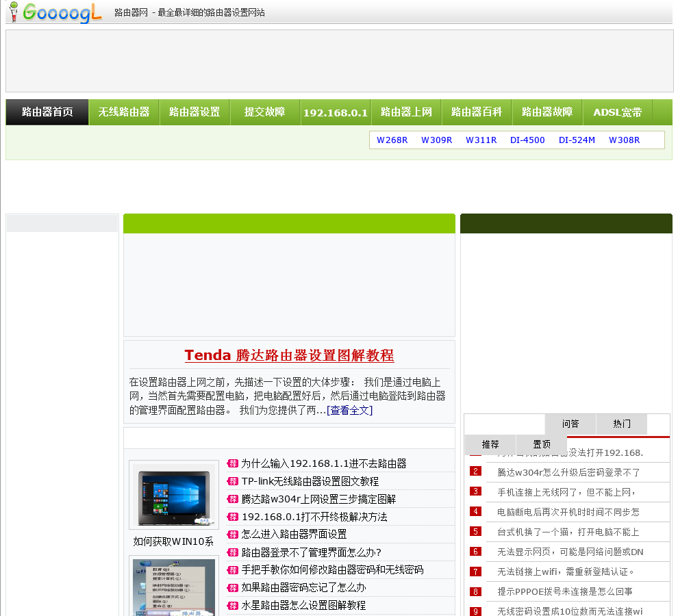Click 荐 badge beside 手把手教你如何修改

tap(233, 570)
